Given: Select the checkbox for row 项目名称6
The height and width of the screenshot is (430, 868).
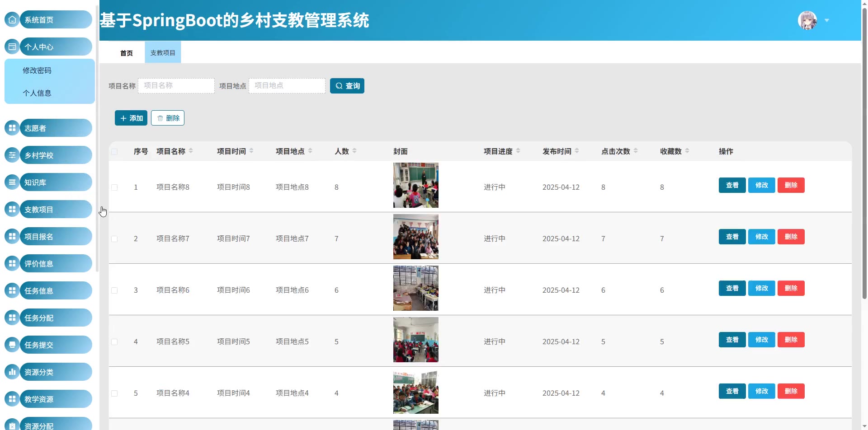Looking at the screenshot, I should click(x=114, y=290).
